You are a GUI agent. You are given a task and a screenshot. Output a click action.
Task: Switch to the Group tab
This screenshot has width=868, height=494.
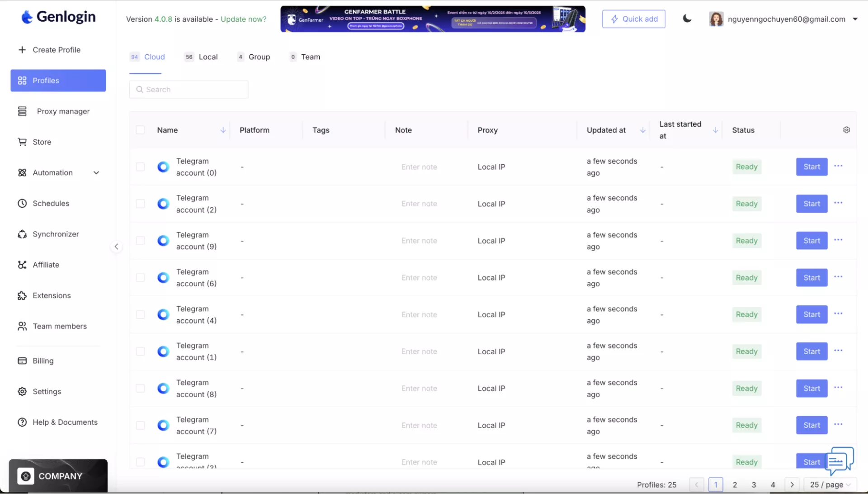pos(259,57)
